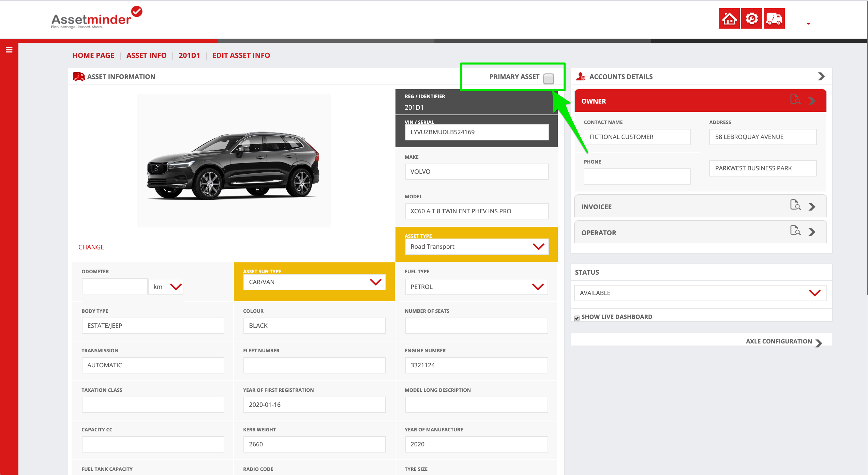Click the CHANGE image link
The image size is (868, 475).
[x=91, y=247]
